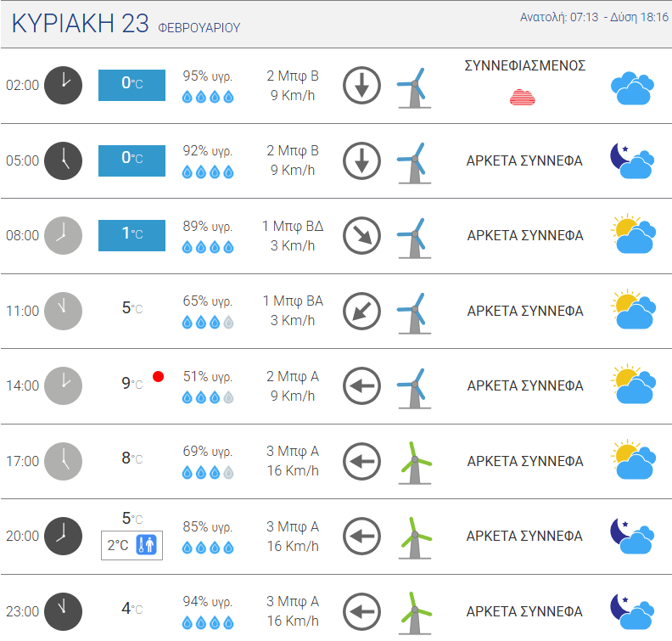This screenshot has height=641, width=672.
Task: Click the ΑΡΚΕΤΑ ΣΥΝΝΕΦΑ label at 17:00
Action: (x=525, y=461)
